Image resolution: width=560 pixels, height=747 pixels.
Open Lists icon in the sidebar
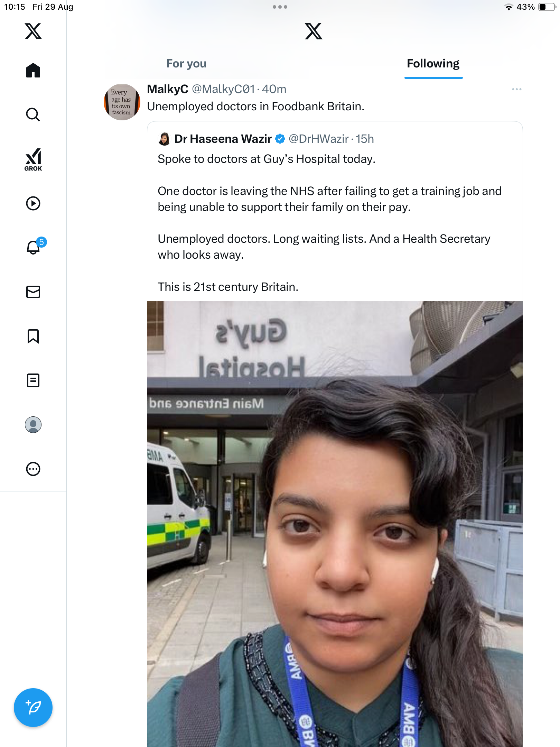click(33, 380)
